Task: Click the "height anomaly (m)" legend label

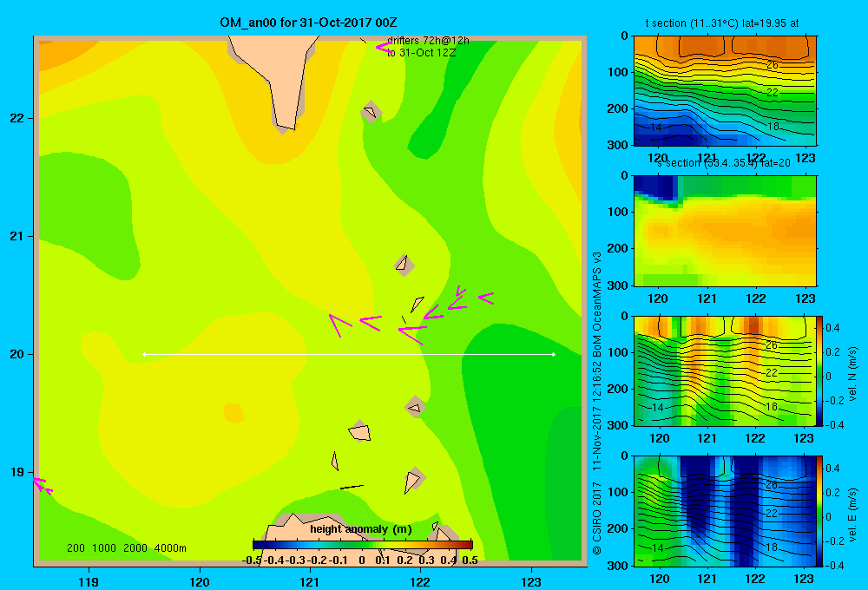Action: point(361,529)
